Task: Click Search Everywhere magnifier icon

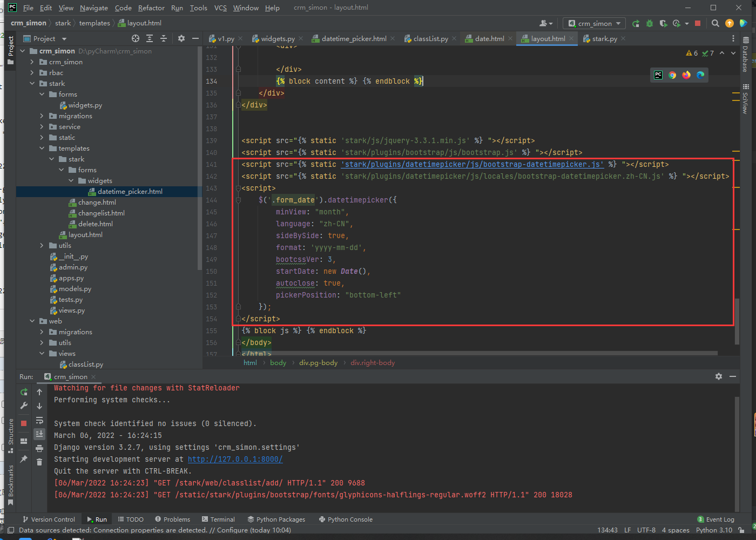Action: pyautogui.click(x=715, y=23)
